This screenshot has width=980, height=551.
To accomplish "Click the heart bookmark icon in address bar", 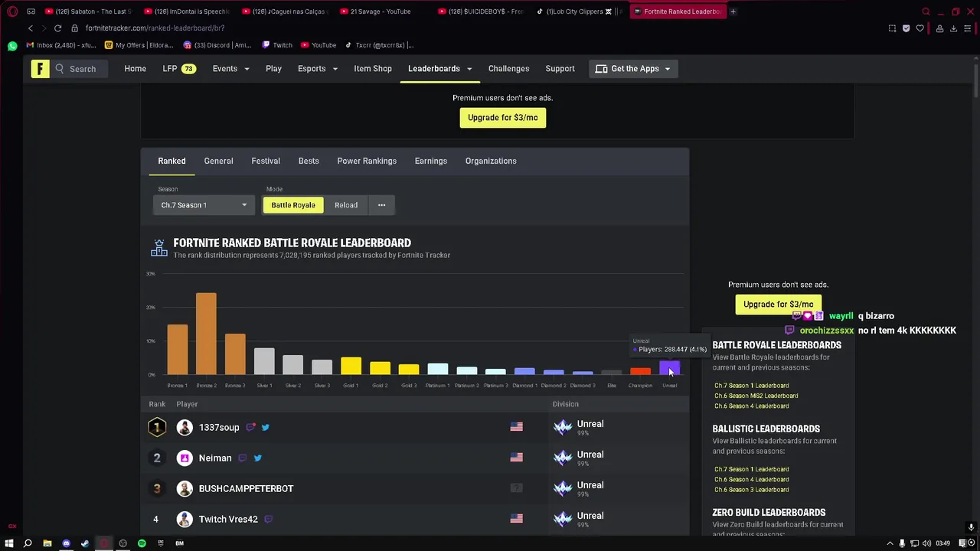I will point(920,28).
